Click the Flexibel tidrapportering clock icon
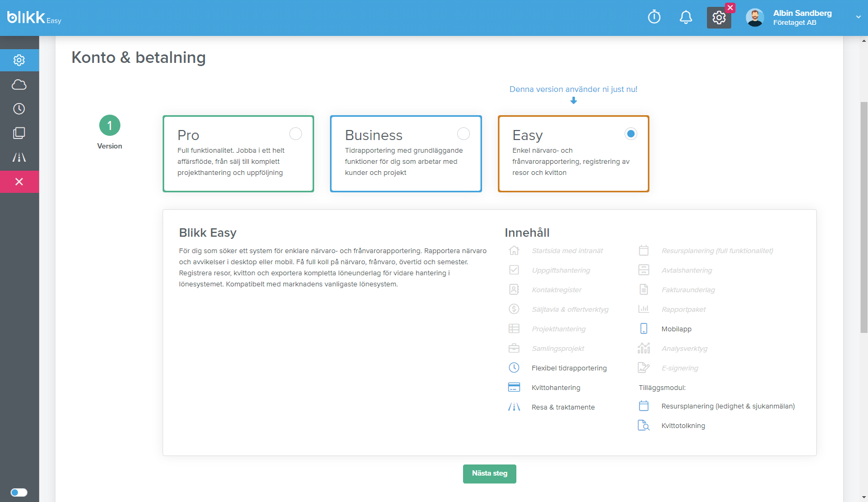 514,368
